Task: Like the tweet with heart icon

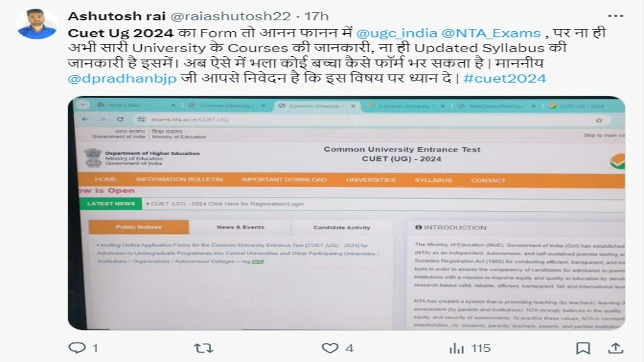Action: point(330,348)
